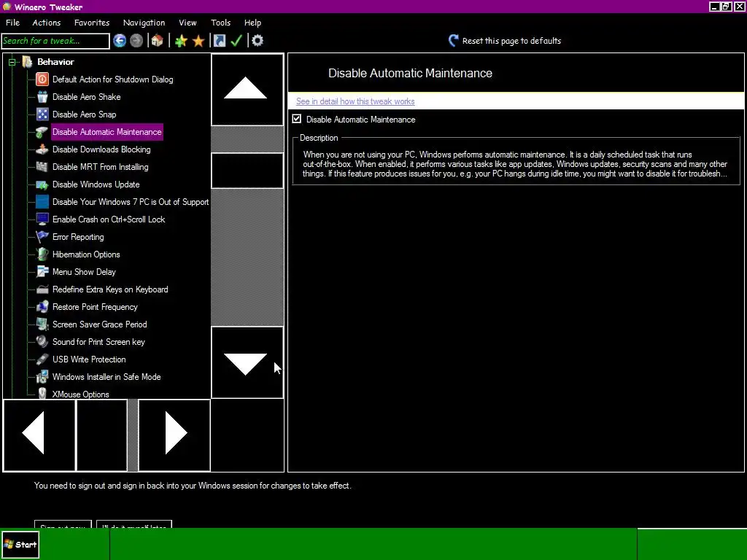Click the Screen Saver Grace Period icon
Screen dimensions: 747x560
42,324
